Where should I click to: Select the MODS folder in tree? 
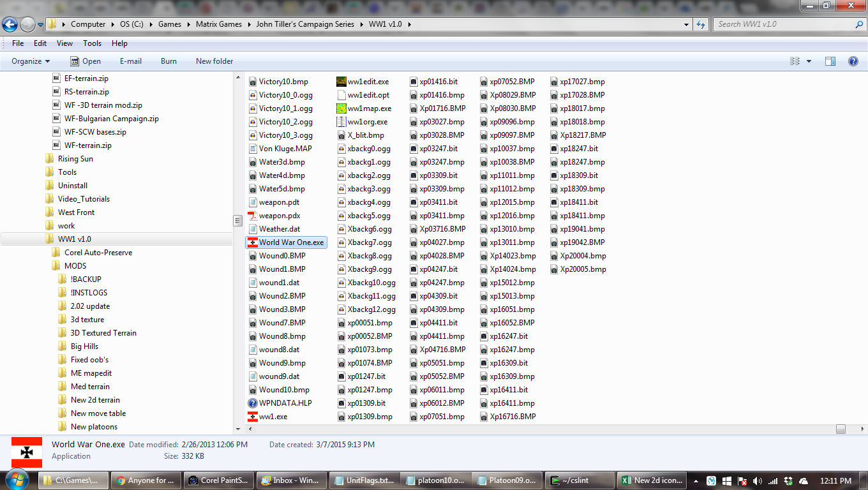point(75,266)
